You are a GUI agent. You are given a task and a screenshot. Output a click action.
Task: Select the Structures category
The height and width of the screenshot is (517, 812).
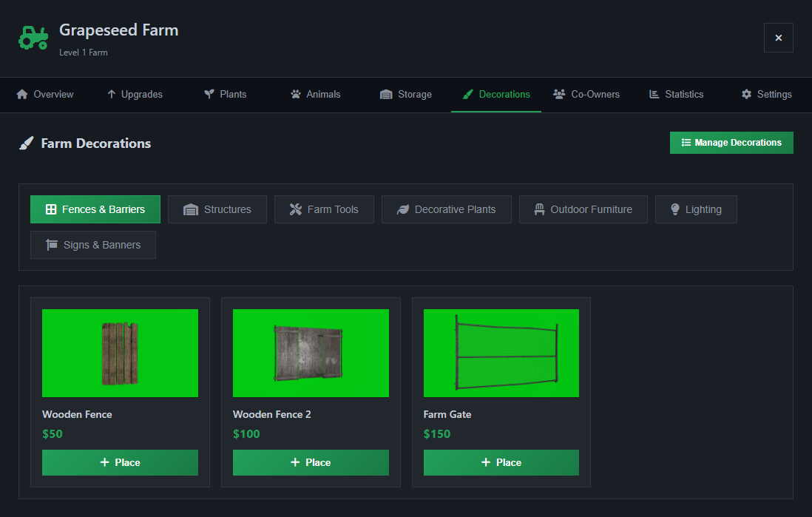pos(217,209)
